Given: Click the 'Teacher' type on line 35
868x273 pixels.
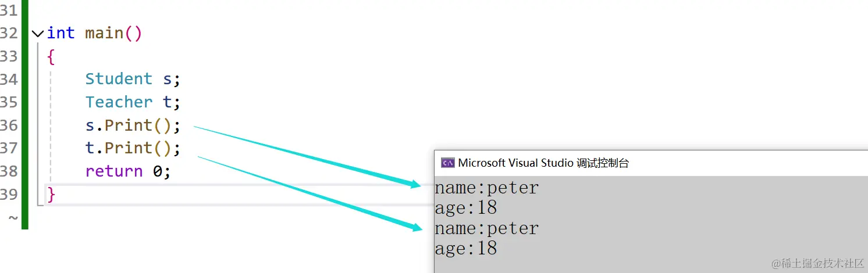Looking at the screenshot, I should click(119, 102).
